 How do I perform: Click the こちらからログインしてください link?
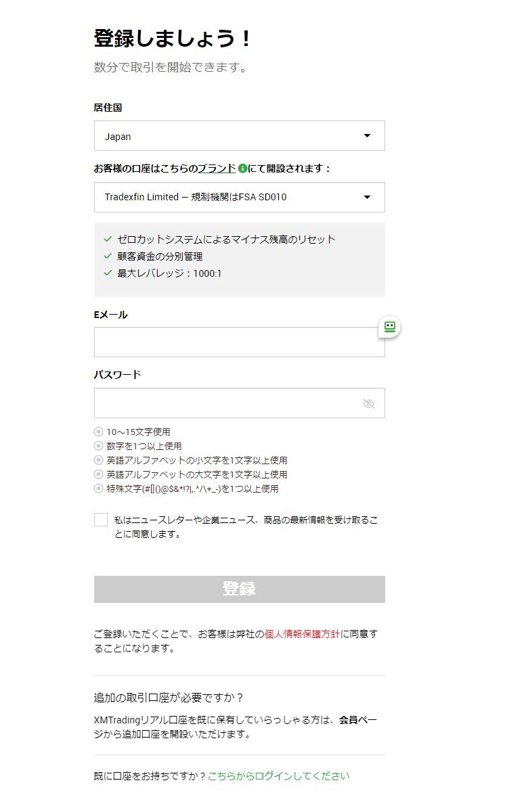click(x=279, y=776)
